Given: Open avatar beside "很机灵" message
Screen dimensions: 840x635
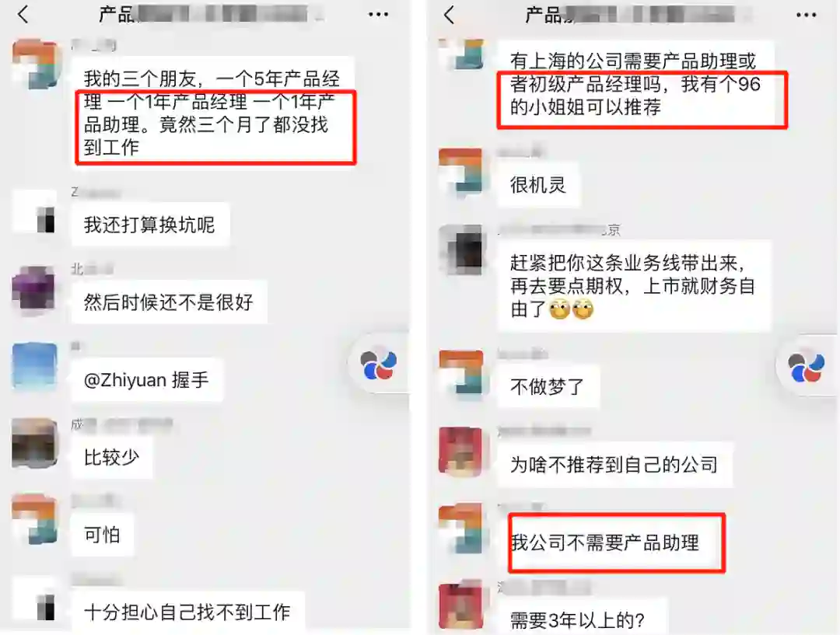Looking at the screenshot, I should pos(460,171).
